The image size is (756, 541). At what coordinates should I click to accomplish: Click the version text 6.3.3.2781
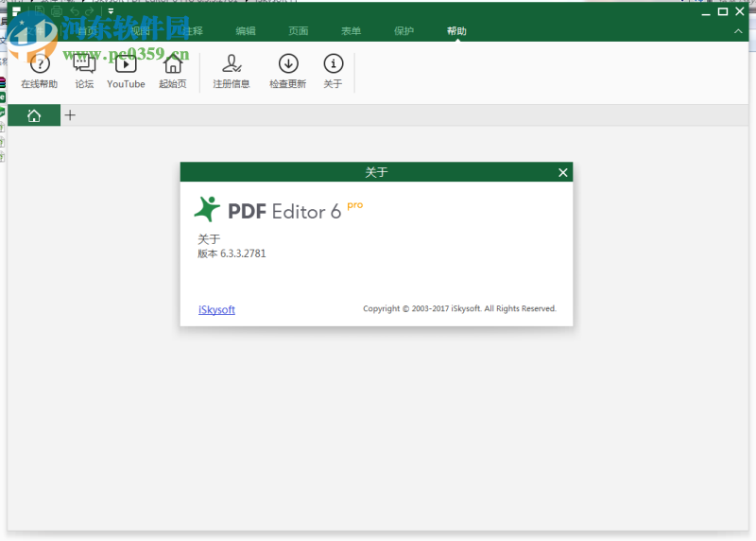pyautogui.click(x=243, y=253)
